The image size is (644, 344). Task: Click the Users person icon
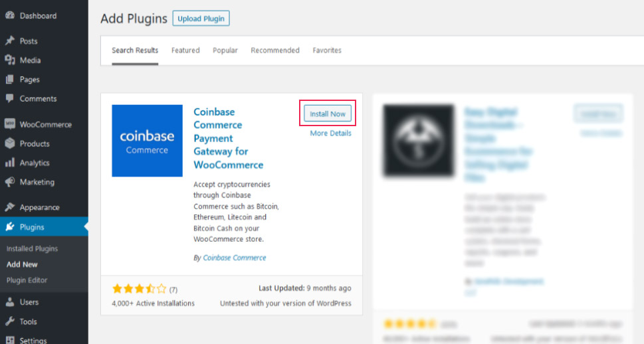point(10,302)
